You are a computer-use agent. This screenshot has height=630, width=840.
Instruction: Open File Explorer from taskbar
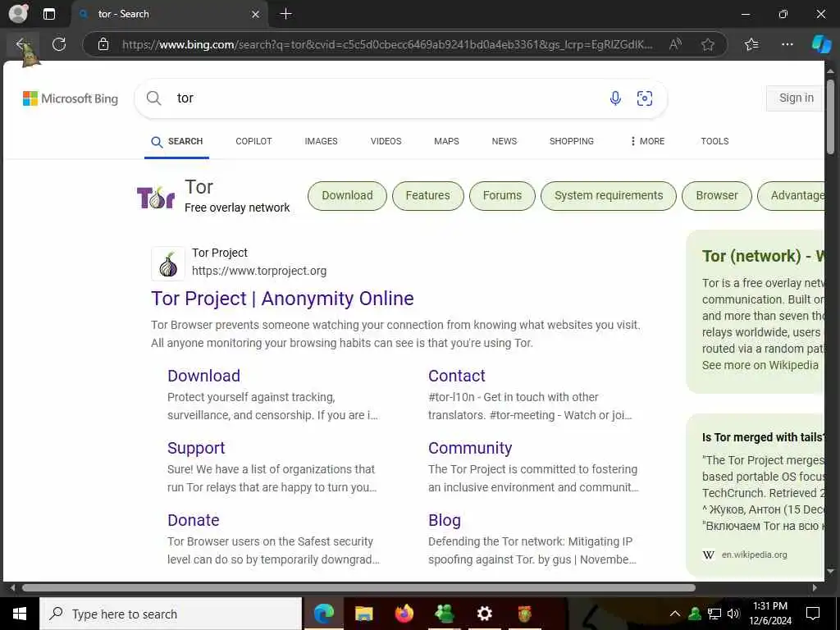[363, 614]
